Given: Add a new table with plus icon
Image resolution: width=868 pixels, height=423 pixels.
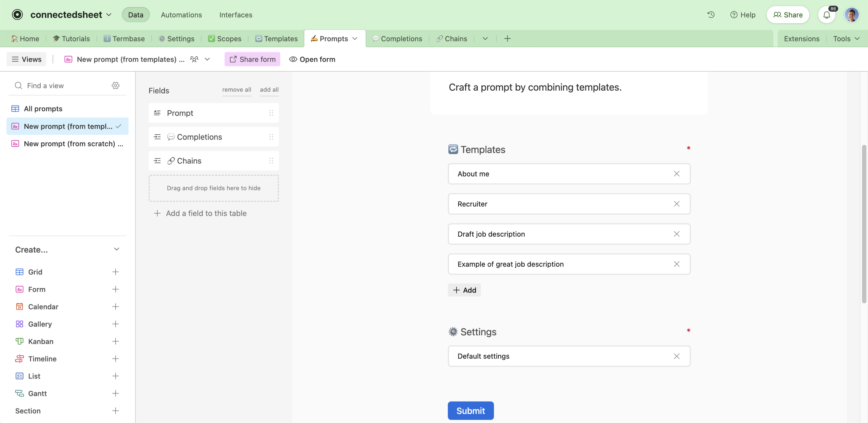Looking at the screenshot, I should point(507,38).
